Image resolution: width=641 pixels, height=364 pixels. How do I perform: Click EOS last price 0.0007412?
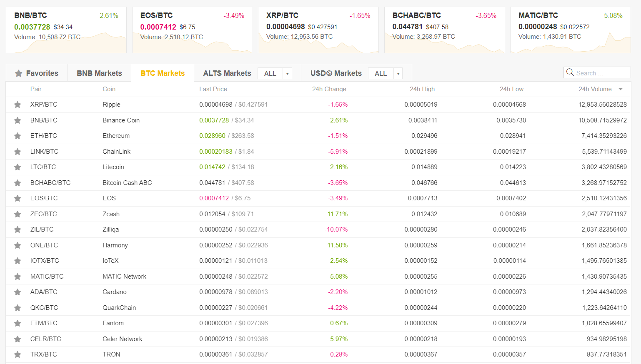(214, 198)
